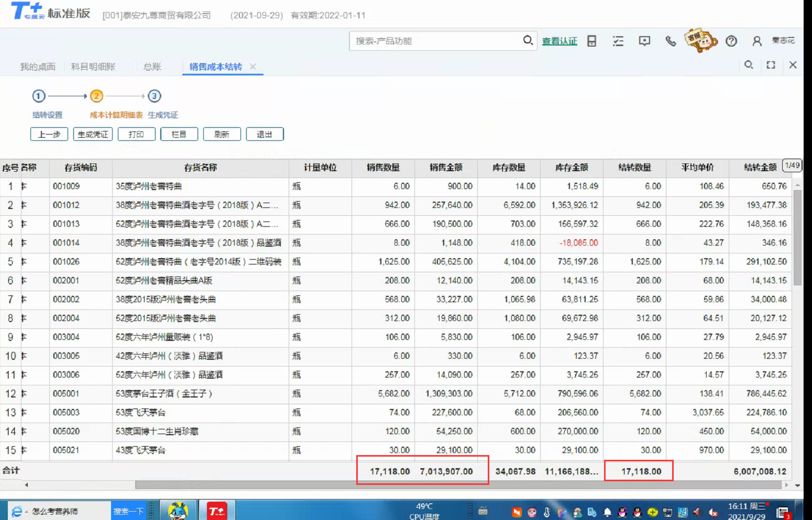Click the 存货编码 column header

81,168
